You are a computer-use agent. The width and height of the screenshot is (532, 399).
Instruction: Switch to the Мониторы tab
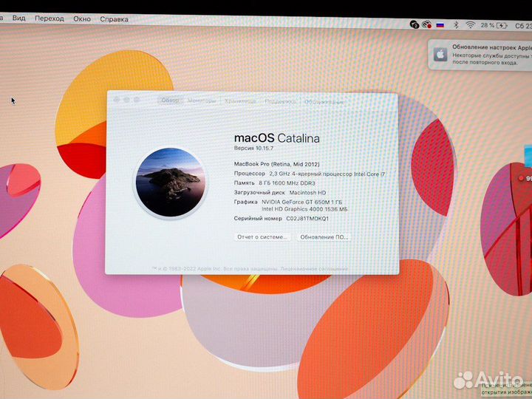(x=202, y=100)
